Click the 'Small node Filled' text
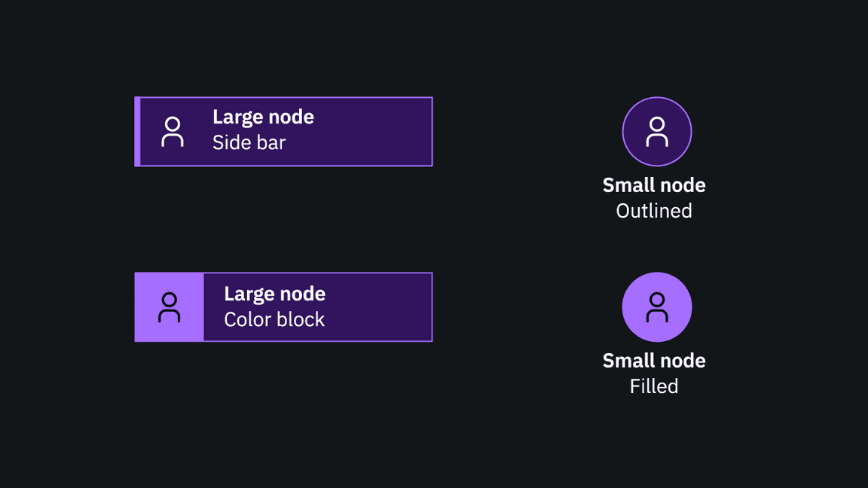Viewport: 868px width, 488px height. tap(654, 373)
